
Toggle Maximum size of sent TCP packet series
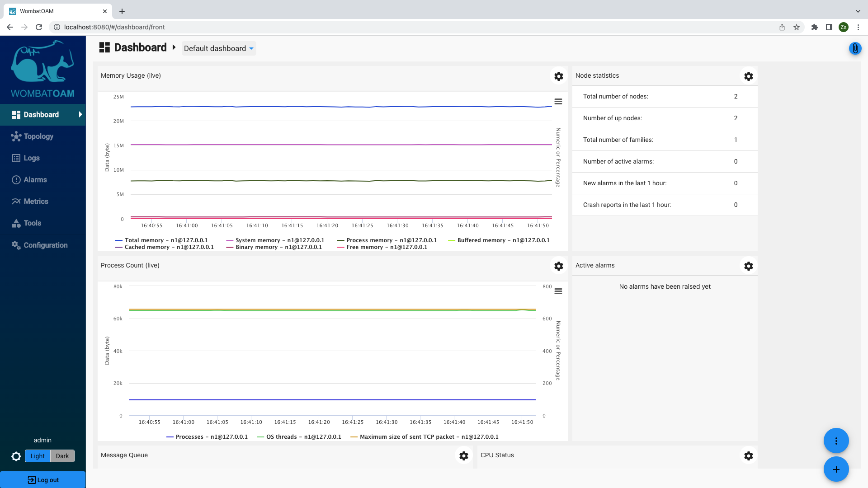pyautogui.click(x=425, y=437)
